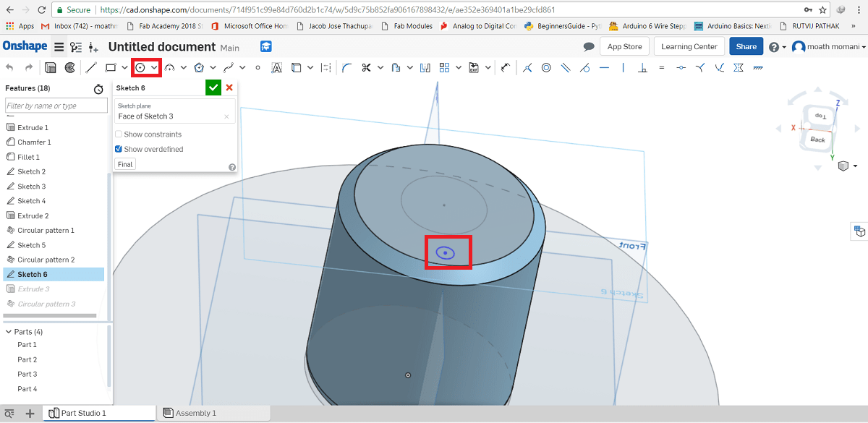
Task: Select the Text sketch tool
Action: point(276,68)
